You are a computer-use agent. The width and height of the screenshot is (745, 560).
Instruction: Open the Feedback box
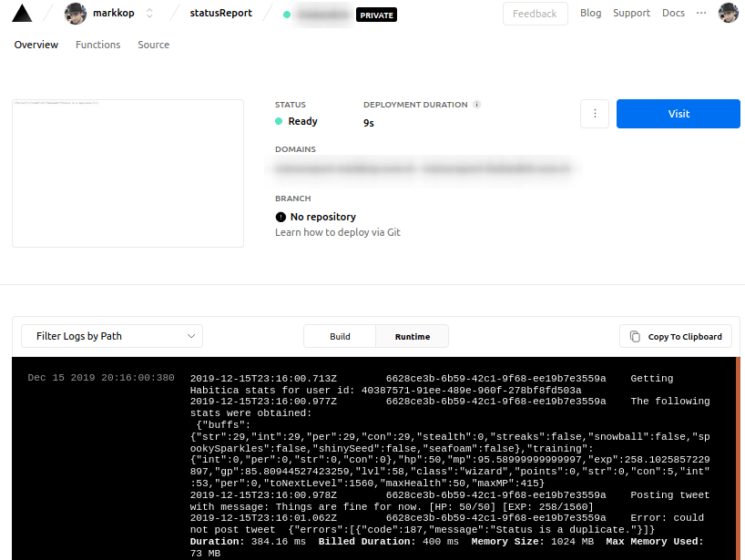tap(535, 14)
